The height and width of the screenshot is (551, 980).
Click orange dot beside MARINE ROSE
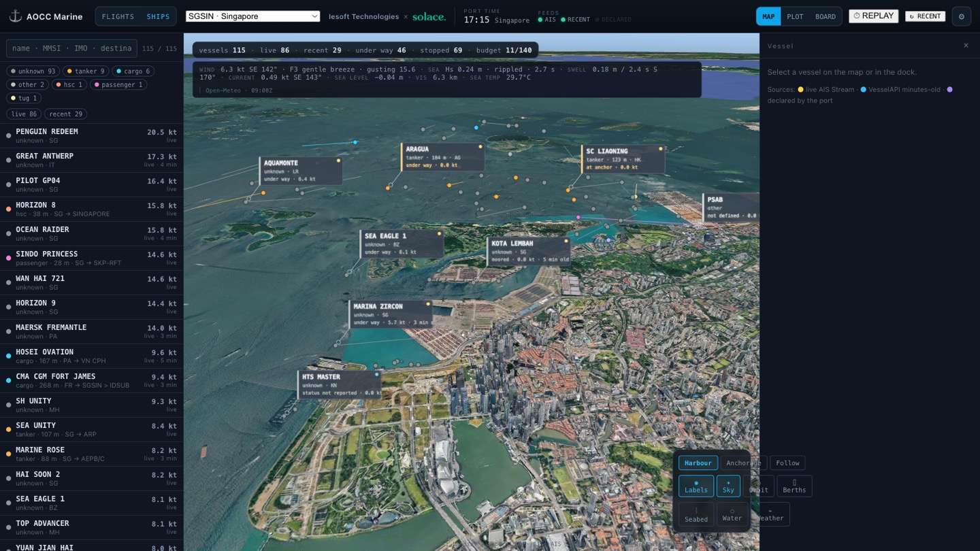pyautogui.click(x=8, y=454)
